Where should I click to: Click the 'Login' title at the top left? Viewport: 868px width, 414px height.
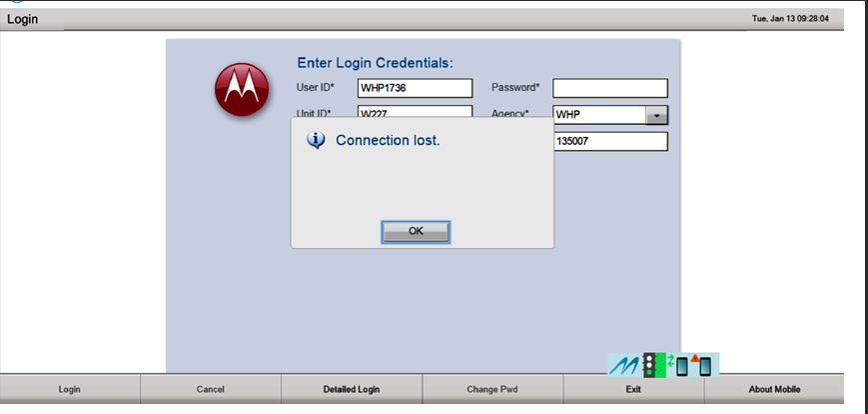pos(23,19)
